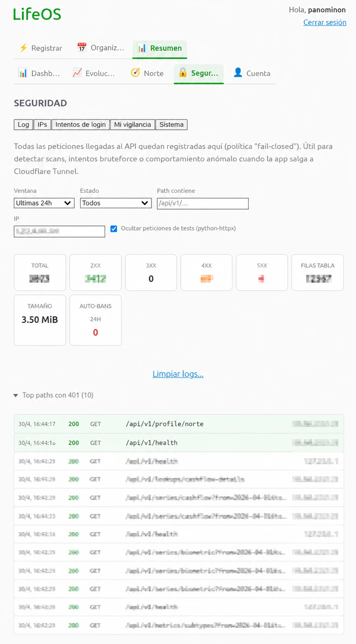Open the Ventana dropdown showing Ultimas 24h

[x=44, y=203]
